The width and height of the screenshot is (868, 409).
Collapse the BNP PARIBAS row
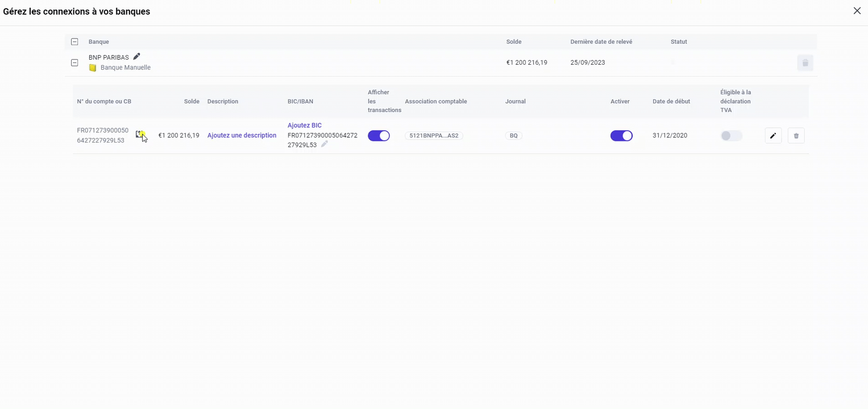(74, 62)
